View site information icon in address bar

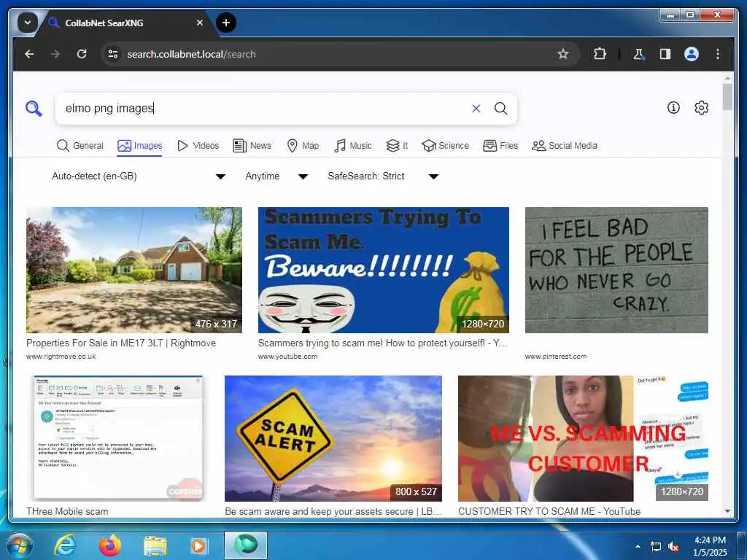point(113,54)
